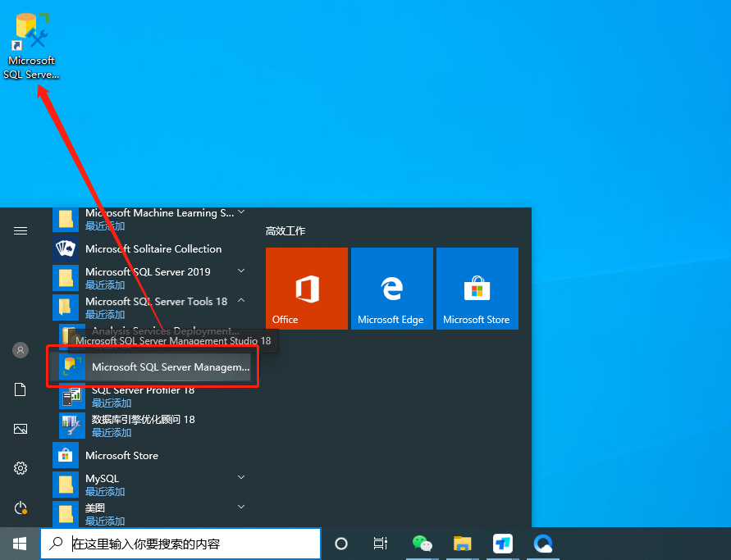
Task: Open the blue Q browser on taskbar
Action: click(x=543, y=544)
